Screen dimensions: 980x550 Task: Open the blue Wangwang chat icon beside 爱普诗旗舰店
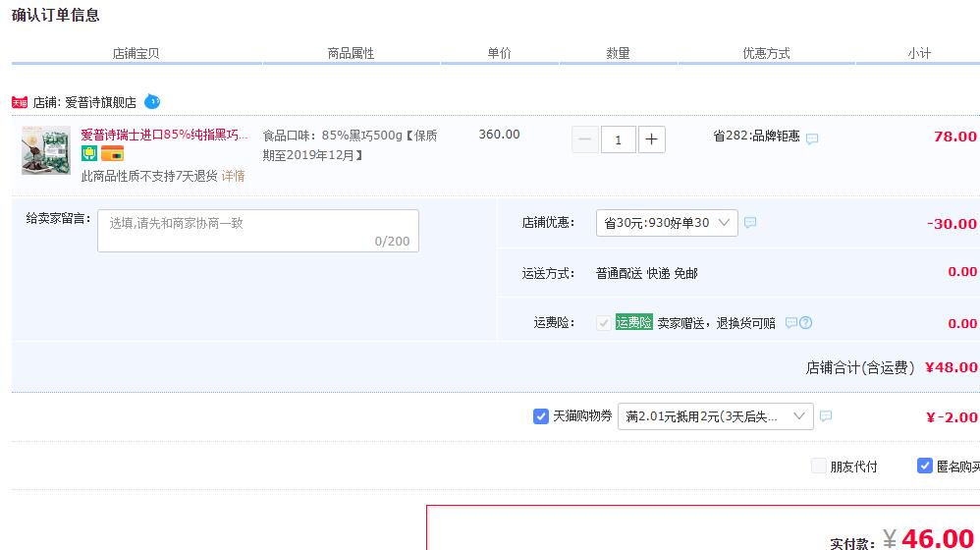point(152,101)
